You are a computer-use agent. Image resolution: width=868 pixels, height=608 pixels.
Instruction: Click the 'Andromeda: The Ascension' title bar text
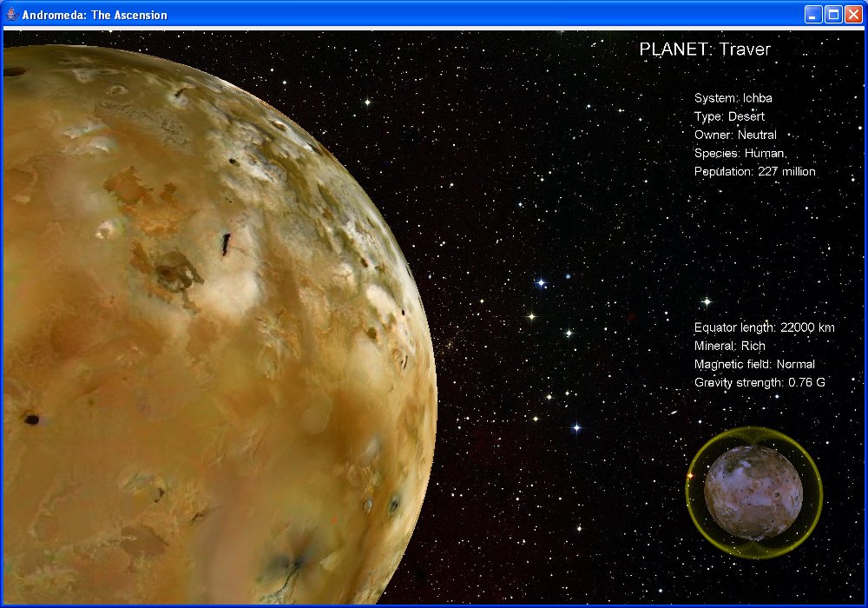point(95,15)
